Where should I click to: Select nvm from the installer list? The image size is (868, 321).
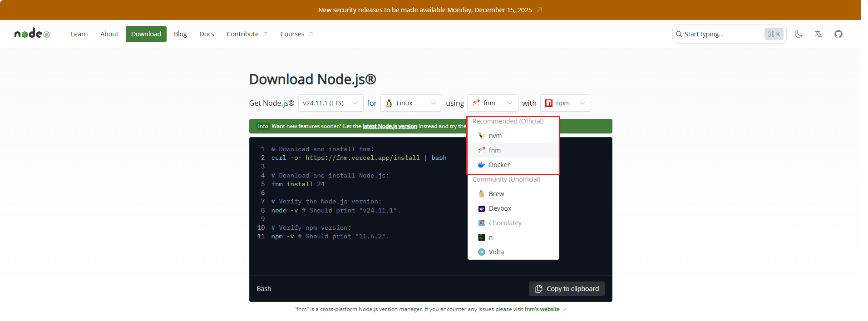point(513,136)
